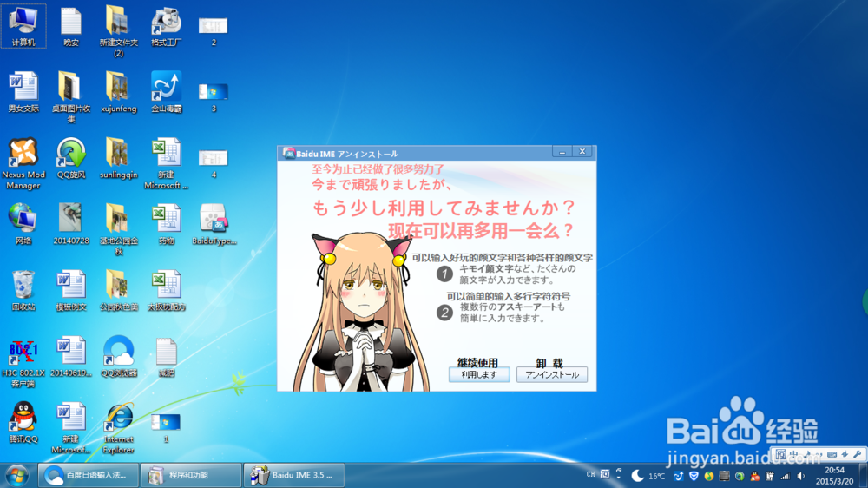
Task: Open the 男女交际 Word document
Action: click(23, 92)
